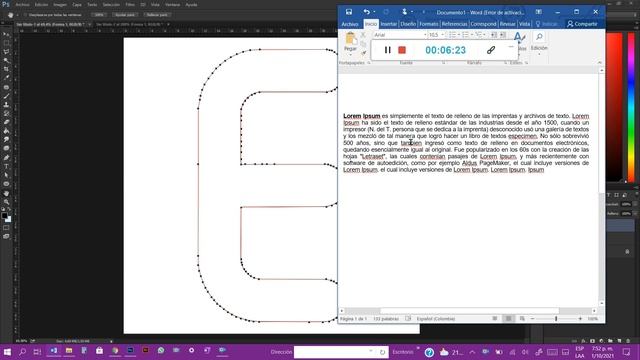Click the 100% zoom button in Photoshop options
Viewport: 640px width, 360px height.
point(99,15)
